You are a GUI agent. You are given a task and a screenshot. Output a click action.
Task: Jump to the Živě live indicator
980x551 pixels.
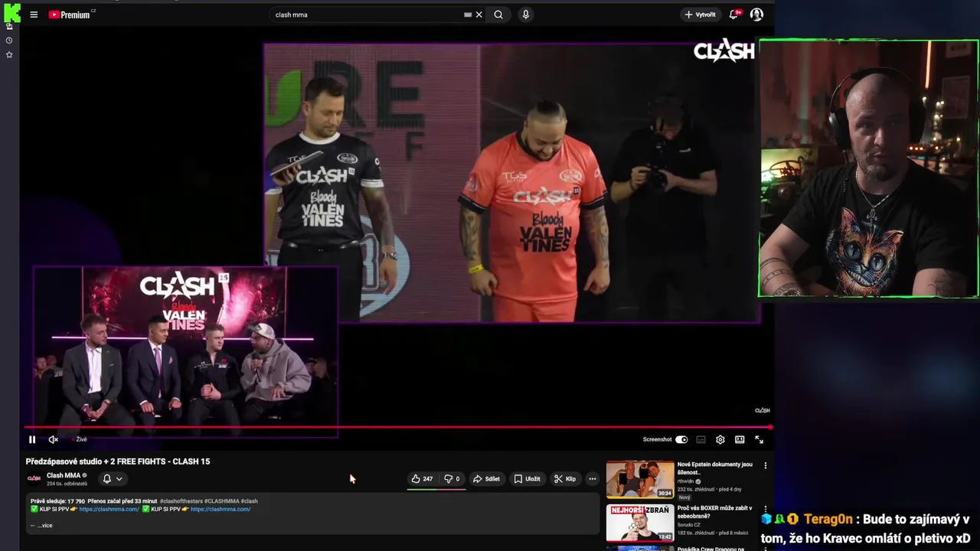pyautogui.click(x=80, y=440)
